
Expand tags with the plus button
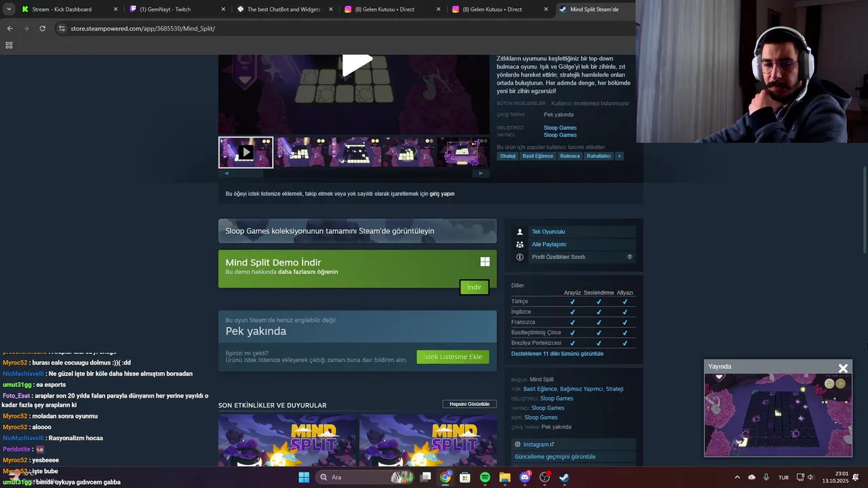(x=618, y=156)
